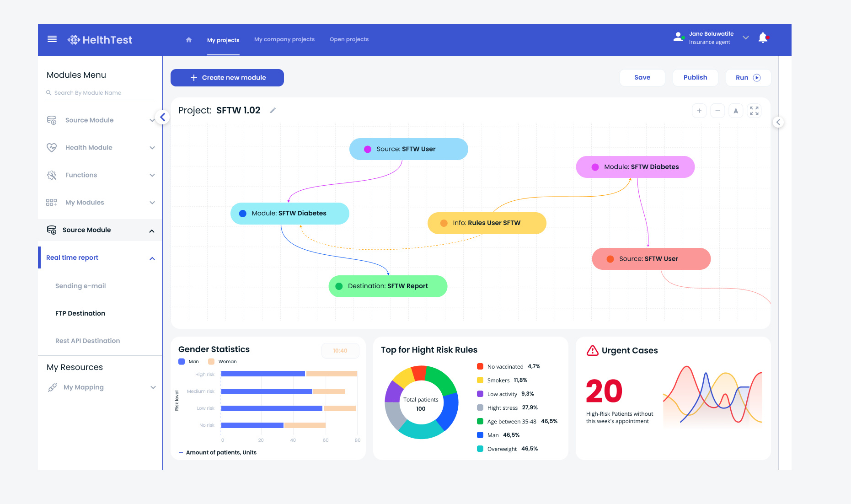
Task: Switch to the My company projects tab
Action: point(284,39)
